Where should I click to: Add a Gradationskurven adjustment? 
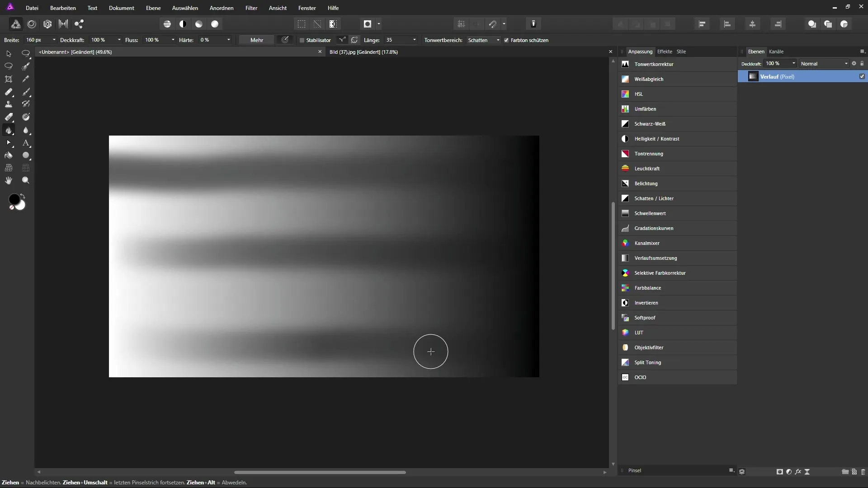(677, 228)
